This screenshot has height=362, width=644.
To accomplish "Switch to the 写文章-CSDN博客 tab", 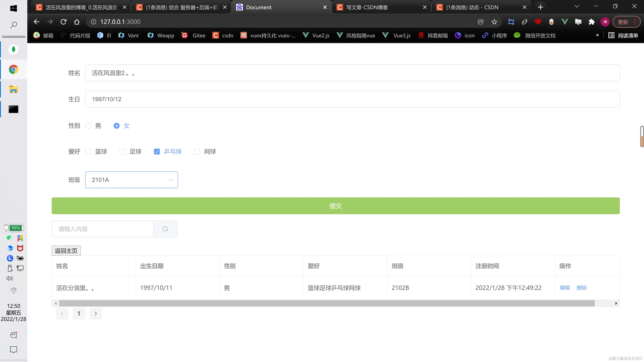I will tap(367, 7).
